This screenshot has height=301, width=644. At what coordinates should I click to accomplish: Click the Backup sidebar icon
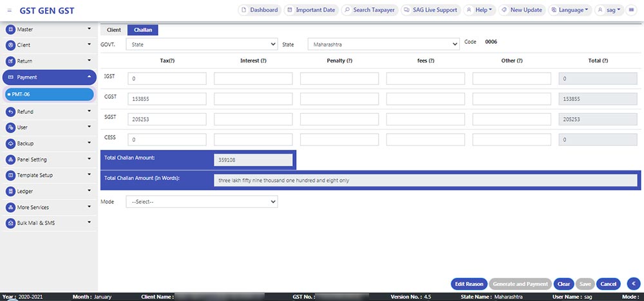[10, 143]
